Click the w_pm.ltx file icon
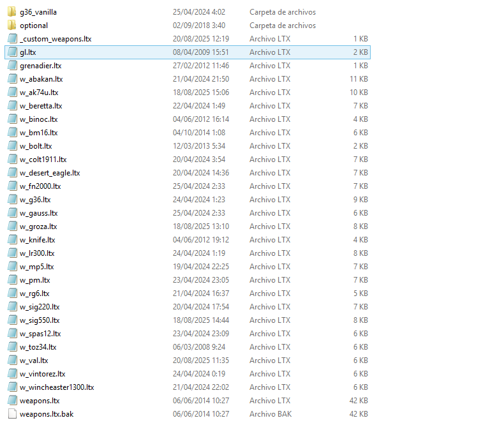This screenshot has height=439, width=504. coord(12,280)
